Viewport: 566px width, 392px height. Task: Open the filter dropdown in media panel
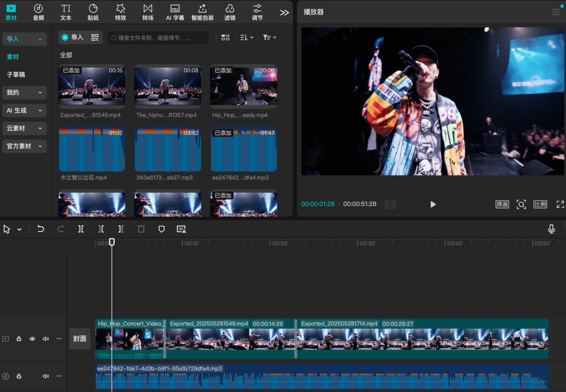tap(269, 37)
